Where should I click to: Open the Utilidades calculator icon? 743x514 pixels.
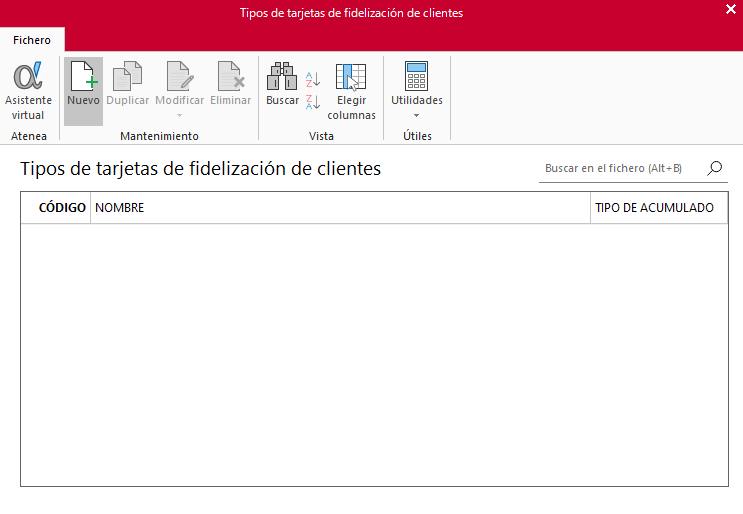pyautogui.click(x=417, y=76)
